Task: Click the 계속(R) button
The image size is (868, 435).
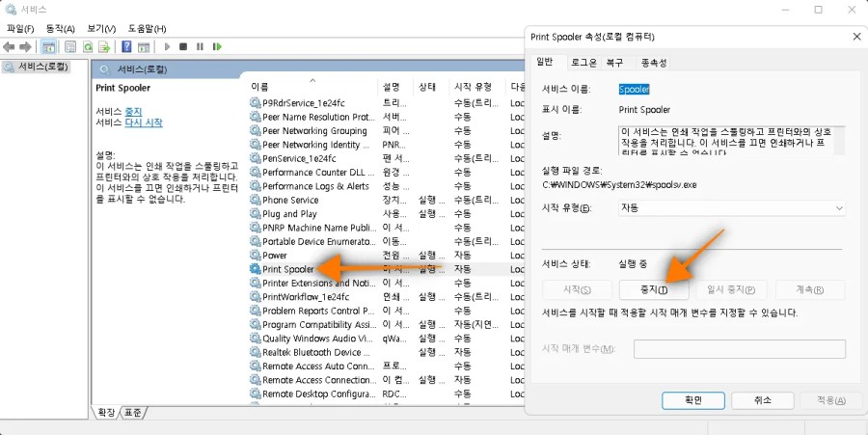Action: [810, 290]
